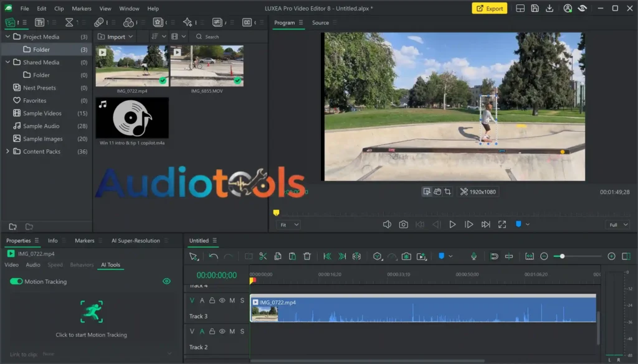Toggle Track 3 visibility eye

(x=222, y=301)
